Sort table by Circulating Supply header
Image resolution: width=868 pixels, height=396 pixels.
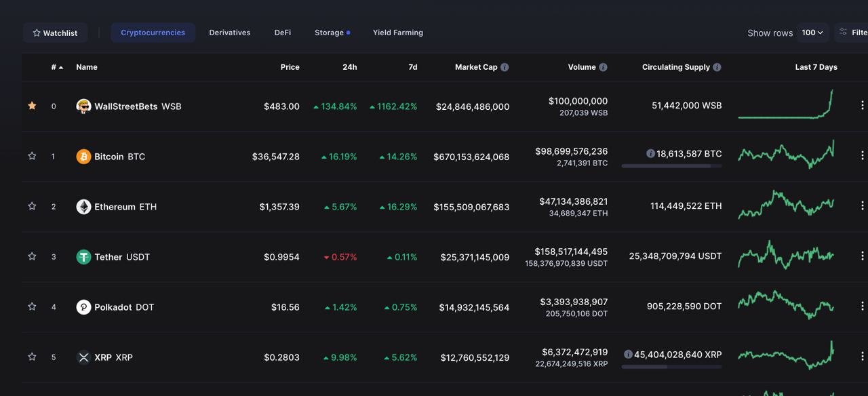tap(676, 67)
